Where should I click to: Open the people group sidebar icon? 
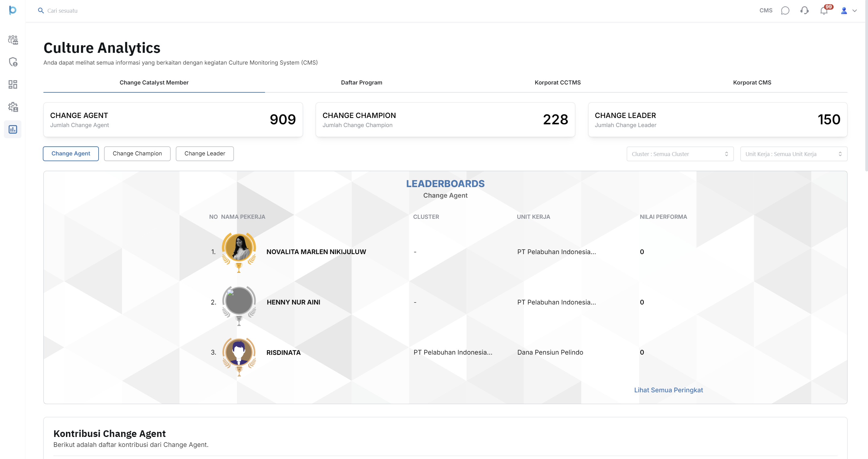pyautogui.click(x=13, y=40)
